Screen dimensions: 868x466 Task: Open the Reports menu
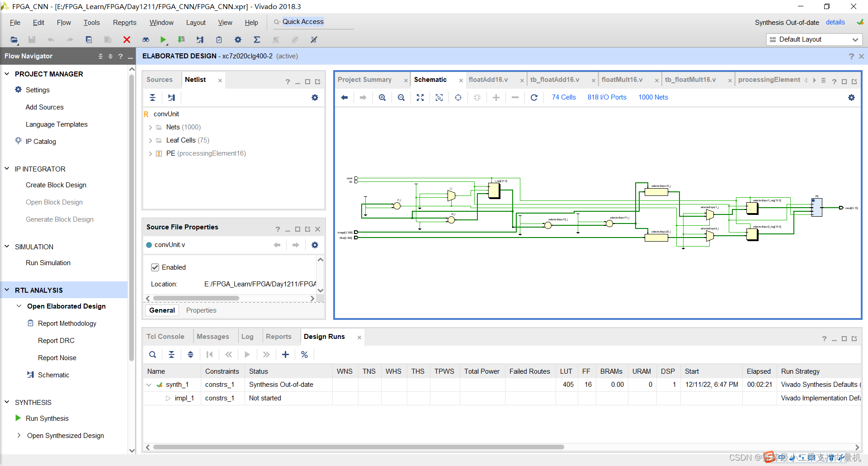[x=124, y=23]
